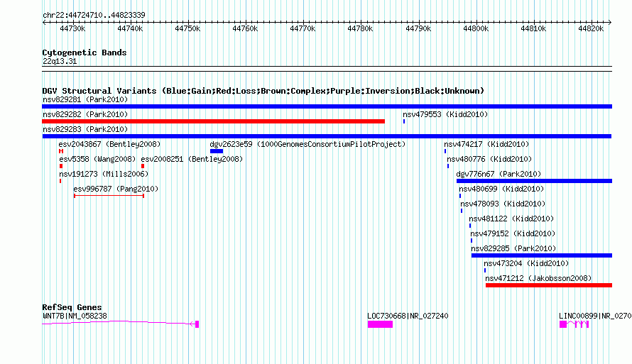632x364 pixels.
Task: Click the esv5358 (Wang2008) label
Action: pos(97,159)
